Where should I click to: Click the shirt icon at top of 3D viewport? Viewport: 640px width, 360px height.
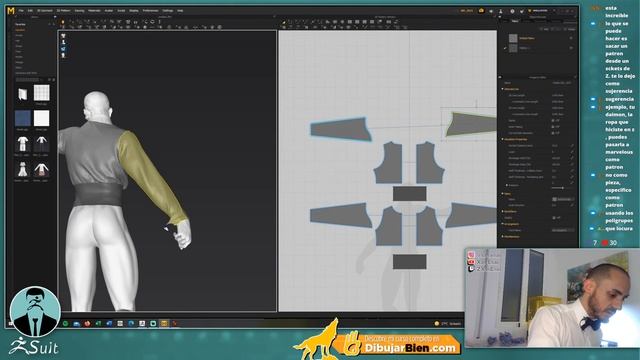click(x=64, y=36)
